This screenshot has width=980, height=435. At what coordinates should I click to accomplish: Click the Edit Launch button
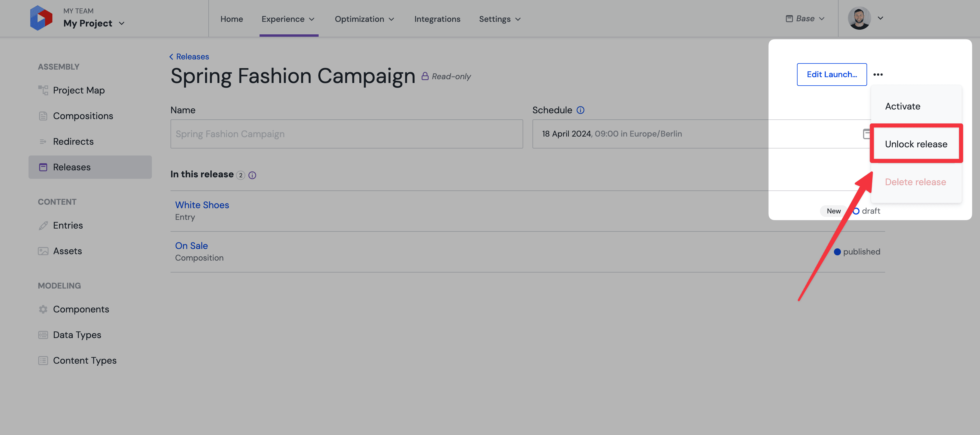832,74
